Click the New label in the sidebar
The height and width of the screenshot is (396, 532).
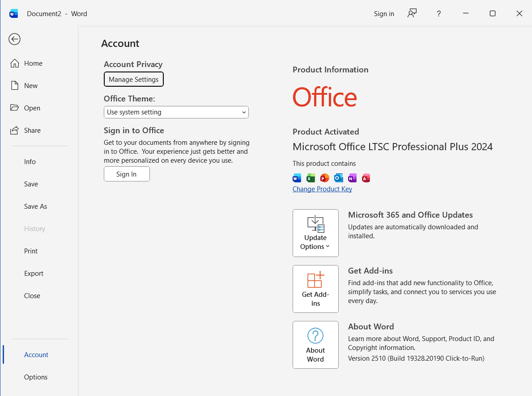tap(31, 86)
